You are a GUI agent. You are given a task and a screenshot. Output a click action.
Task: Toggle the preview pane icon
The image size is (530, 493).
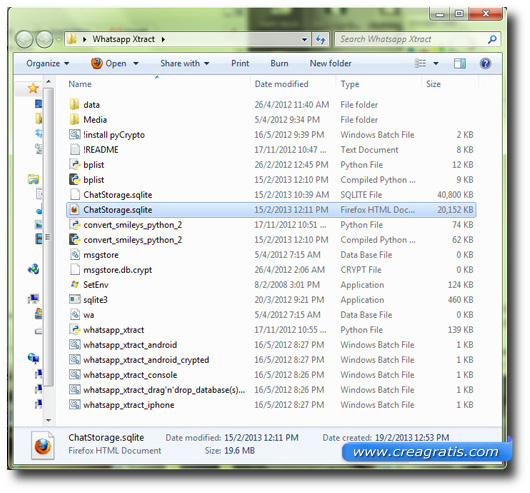pyautogui.click(x=460, y=63)
